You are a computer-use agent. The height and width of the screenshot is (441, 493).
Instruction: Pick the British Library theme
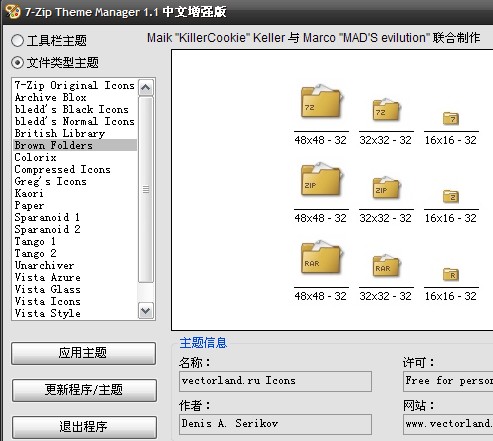[x=75, y=133]
